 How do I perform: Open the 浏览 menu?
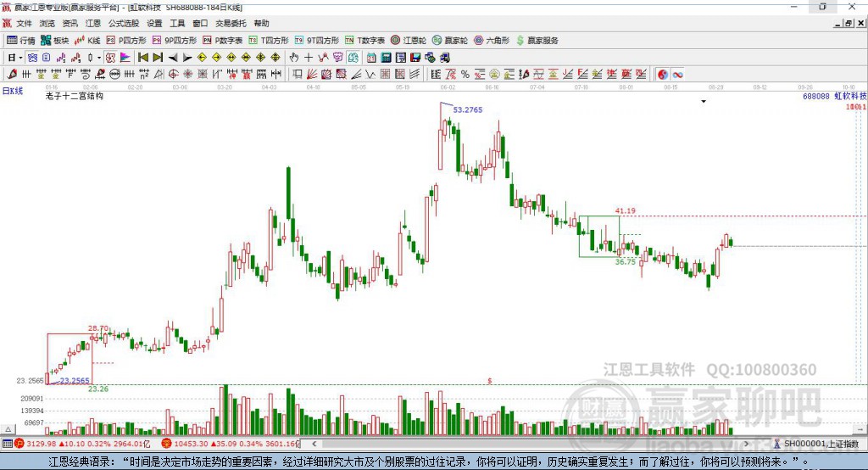click(47, 23)
